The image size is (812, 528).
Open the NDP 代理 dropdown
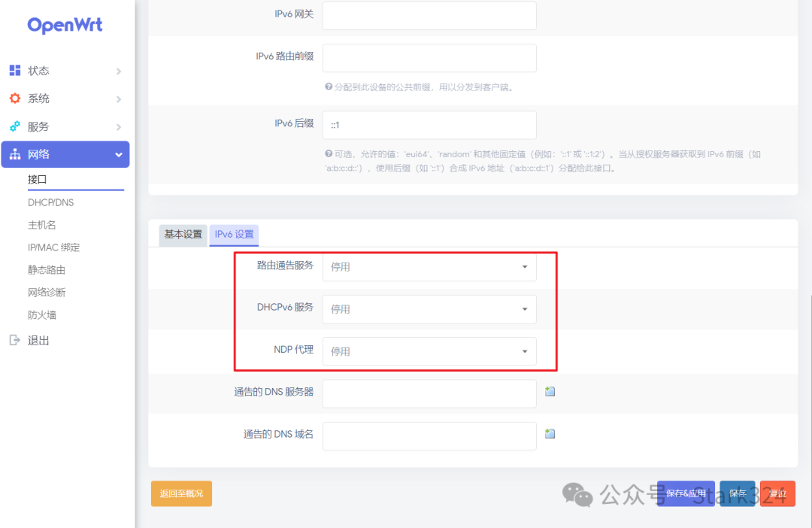point(429,350)
